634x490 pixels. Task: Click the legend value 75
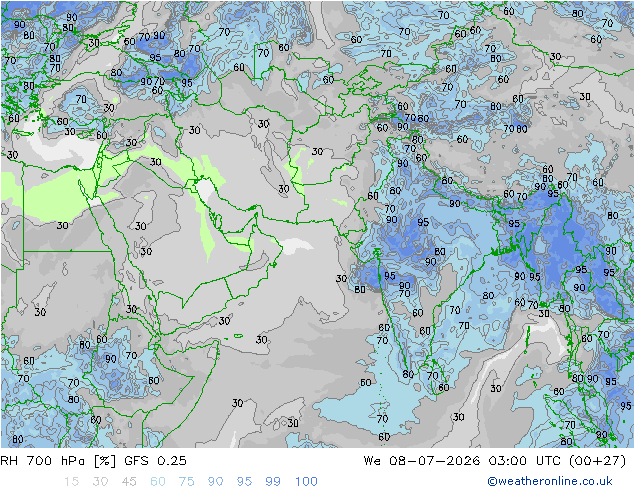tap(186, 482)
